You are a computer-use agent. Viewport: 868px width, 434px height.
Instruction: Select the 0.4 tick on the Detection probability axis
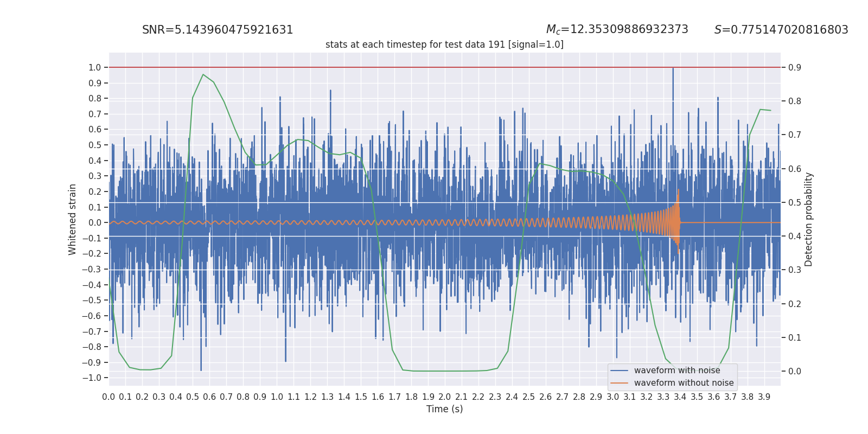(x=795, y=236)
